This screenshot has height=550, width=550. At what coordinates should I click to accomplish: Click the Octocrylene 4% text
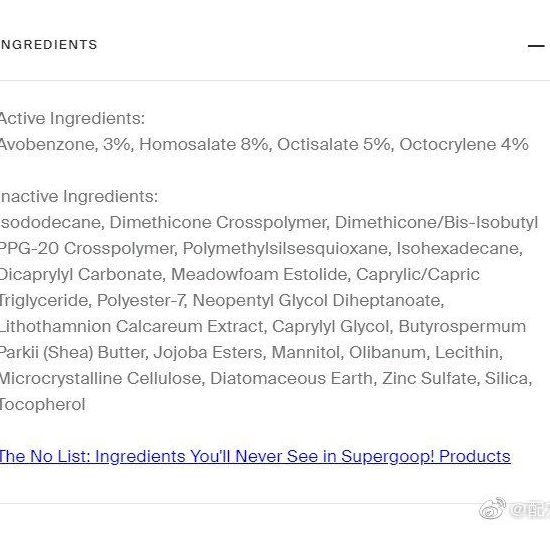pyautogui.click(x=464, y=145)
